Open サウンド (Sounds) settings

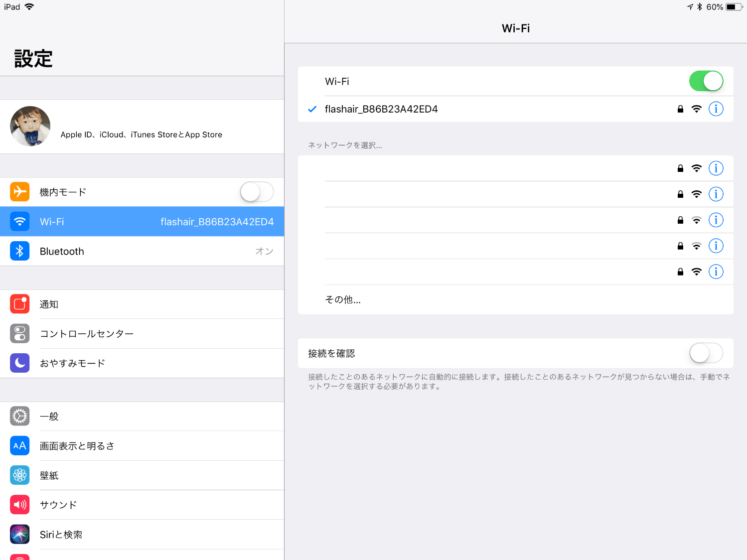click(142, 505)
